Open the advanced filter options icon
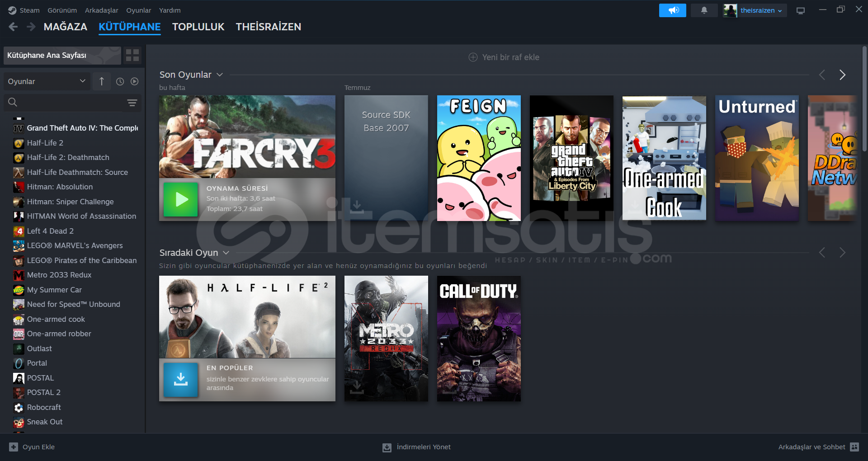Image resolution: width=868 pixels, height=461 pixels. tap(132, 103)
